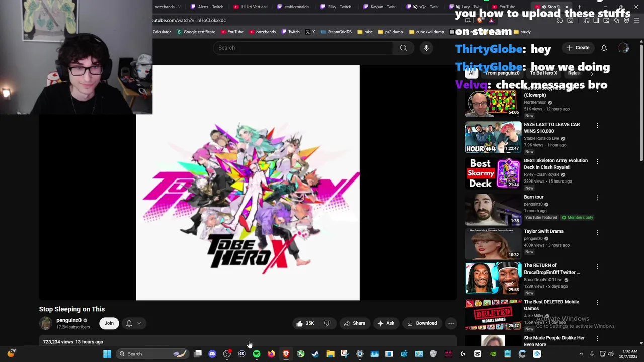Switch to the stableronaldo tab

[294, 7]
